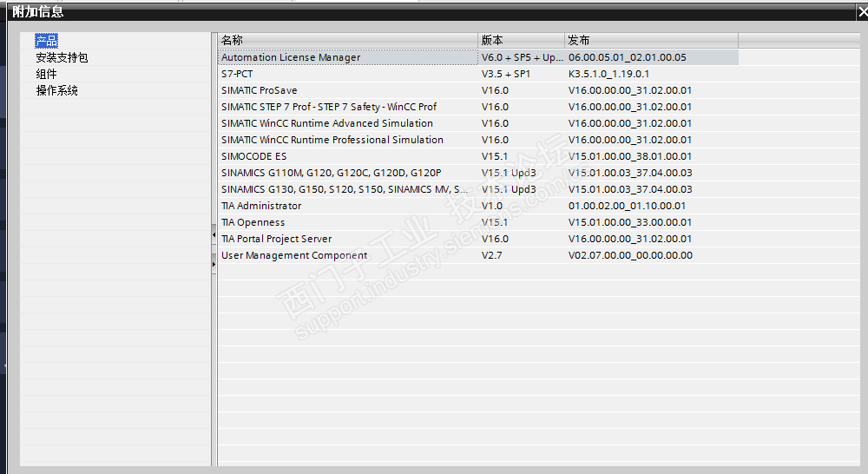Collapse left pane with splitter left arrow
Screen dimensions: 868x474
(214, 235)
